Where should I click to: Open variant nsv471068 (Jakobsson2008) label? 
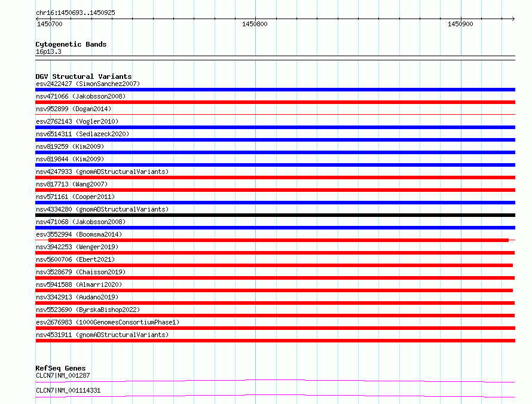coord(81,222)
